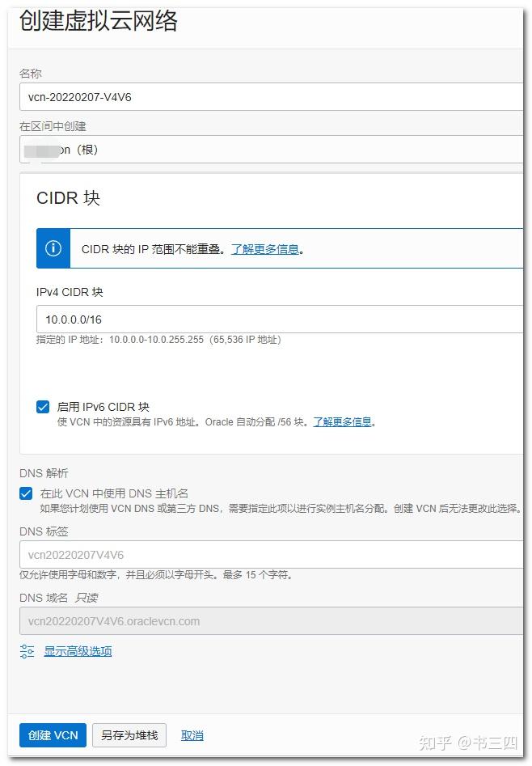
Task: Uncheck 在此 VCN 中使用 DNS 主机名 checkbox
Action: 27,493
